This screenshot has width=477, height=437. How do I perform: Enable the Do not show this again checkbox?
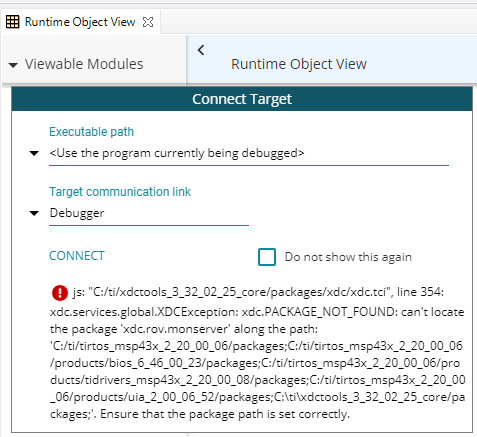(267, 257)
